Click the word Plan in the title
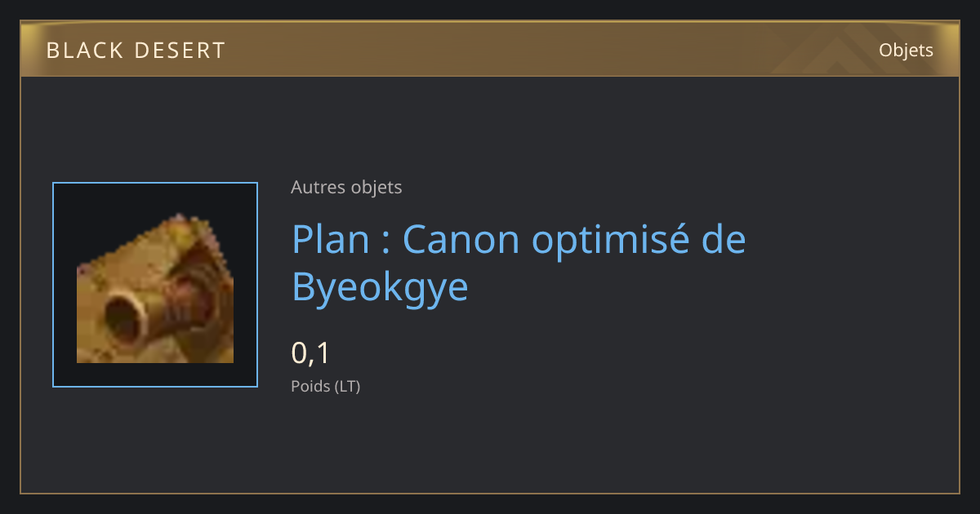Viewport: 980px width, 514px height. (x=328, y=239)
